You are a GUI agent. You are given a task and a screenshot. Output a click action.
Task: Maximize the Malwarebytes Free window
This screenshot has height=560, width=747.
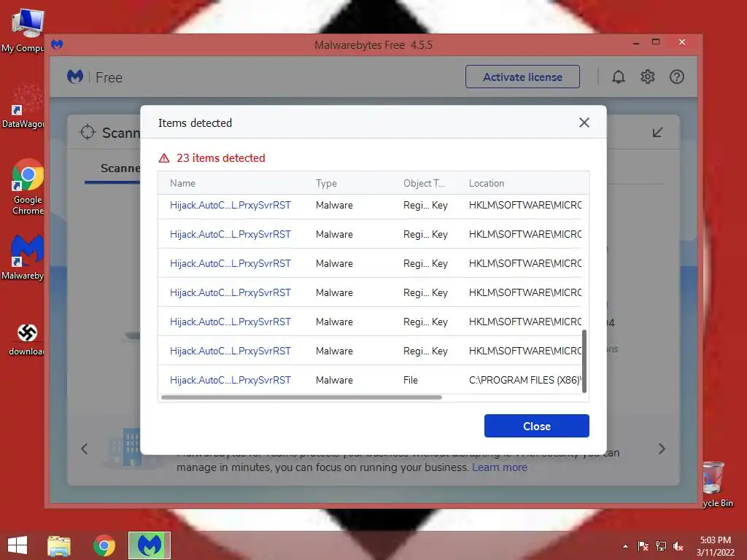(656, 42)
